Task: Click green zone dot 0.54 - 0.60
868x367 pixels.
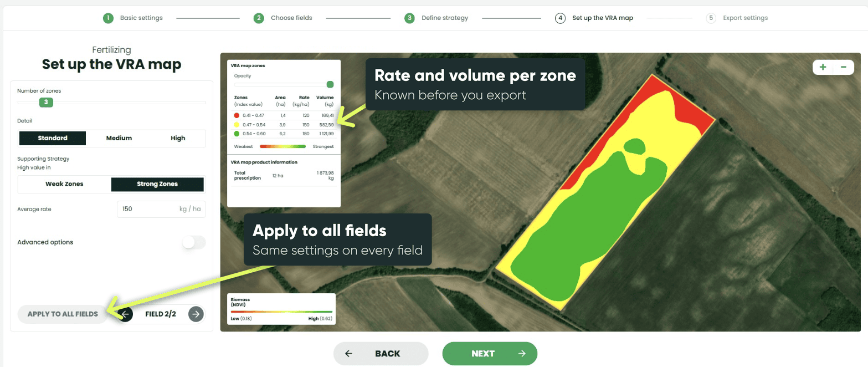Action: point(237,134)
